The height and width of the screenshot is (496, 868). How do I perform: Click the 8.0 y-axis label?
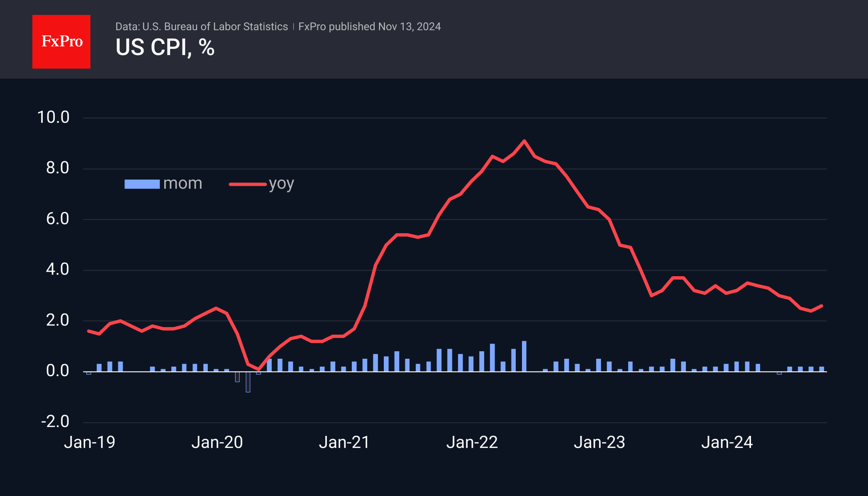57,168
